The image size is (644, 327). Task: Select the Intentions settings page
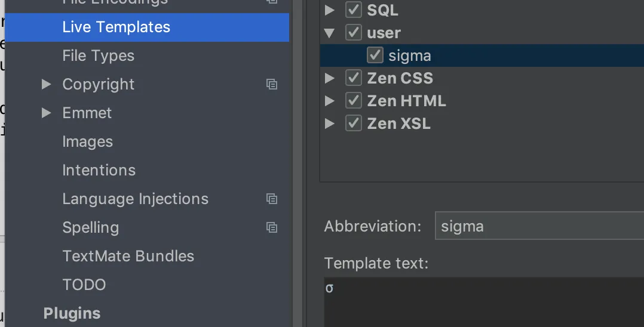tap(99, 170)
